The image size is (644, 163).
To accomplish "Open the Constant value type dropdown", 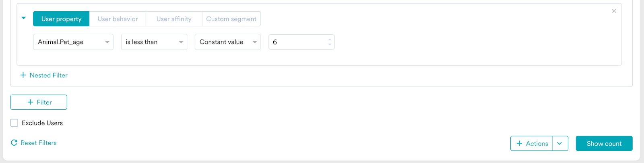I will (228, 42).
